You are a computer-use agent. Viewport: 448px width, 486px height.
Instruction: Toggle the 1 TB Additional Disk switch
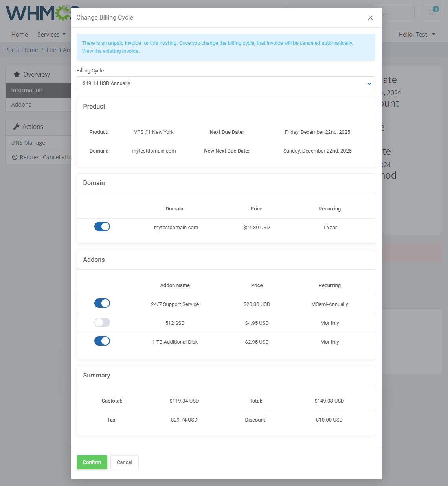(102, 341)
